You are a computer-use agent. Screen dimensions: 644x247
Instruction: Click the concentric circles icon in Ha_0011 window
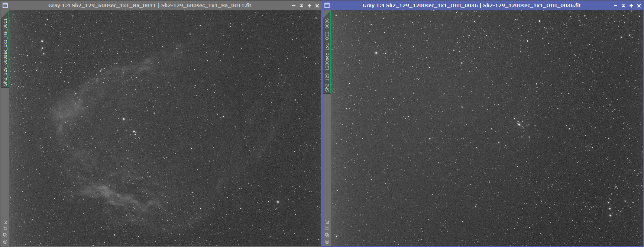pyautogui.click(x=5, y=242)
